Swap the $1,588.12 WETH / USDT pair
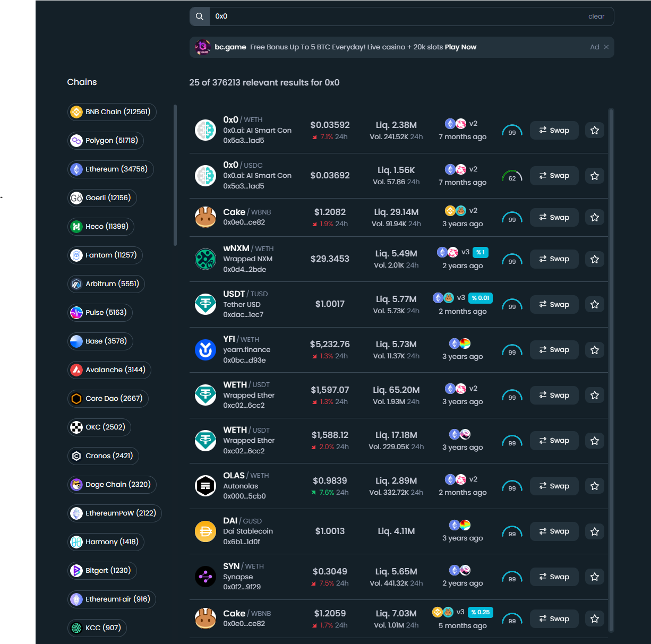 (x=554, y=441)
